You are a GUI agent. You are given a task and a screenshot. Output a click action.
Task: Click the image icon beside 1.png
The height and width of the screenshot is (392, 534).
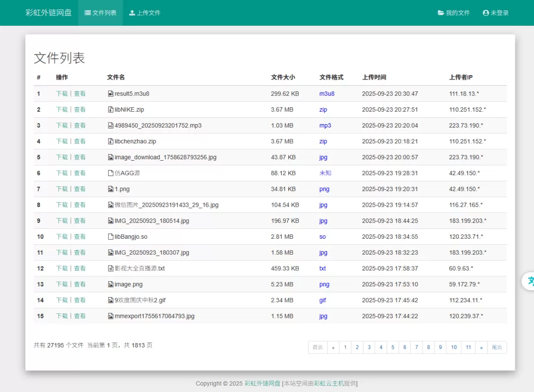click(x=111, y=189)
